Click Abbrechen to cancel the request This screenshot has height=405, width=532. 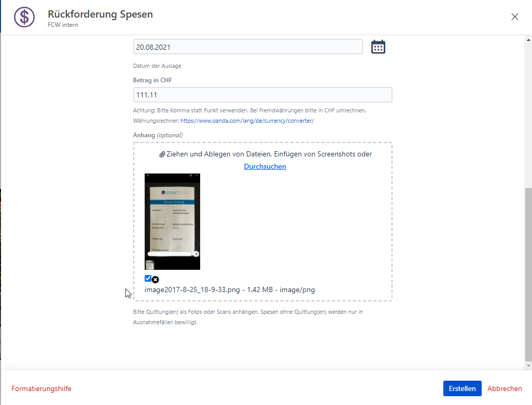pos(504,388)
